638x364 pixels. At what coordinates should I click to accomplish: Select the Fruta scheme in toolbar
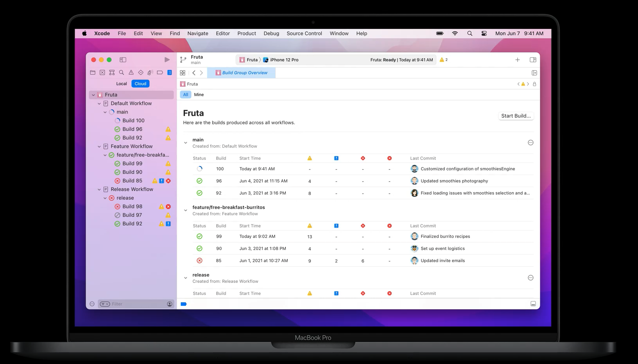coord(248,60)
